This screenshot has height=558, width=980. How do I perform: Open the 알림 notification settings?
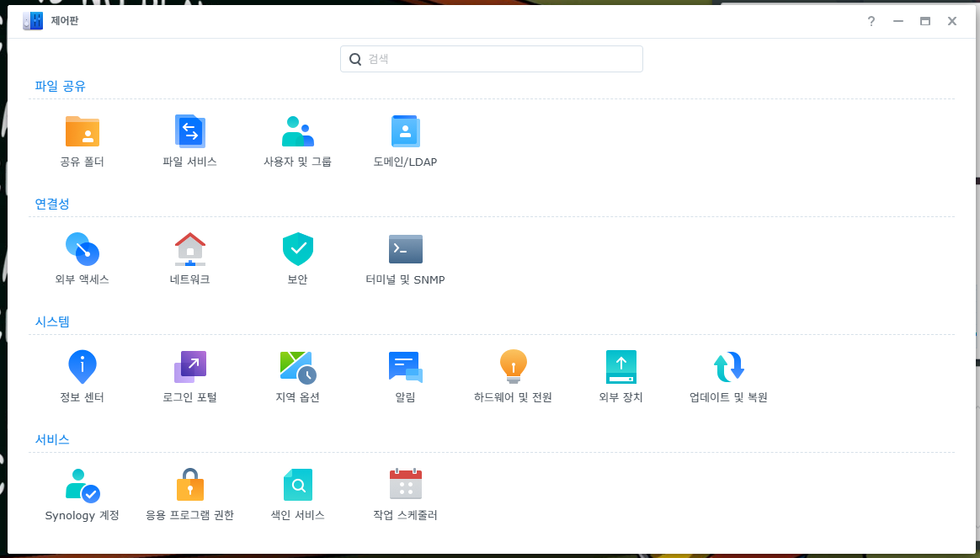click(x=405, y=368)
